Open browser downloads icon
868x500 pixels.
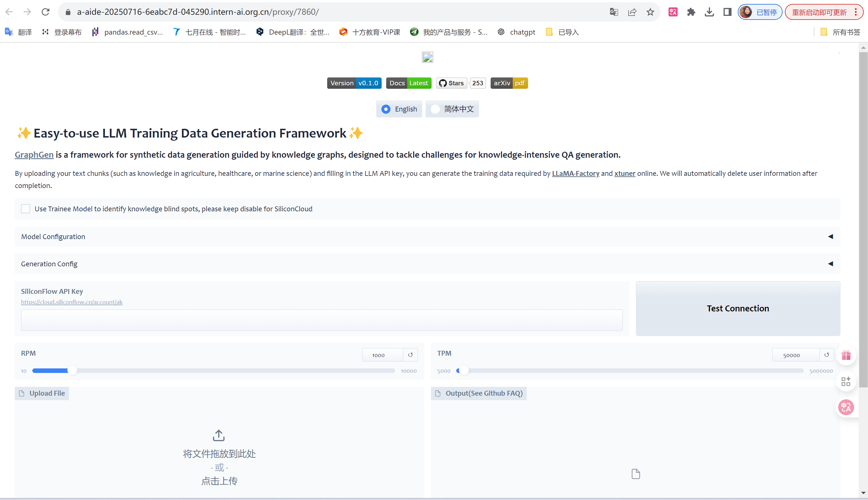coord(709,12)
